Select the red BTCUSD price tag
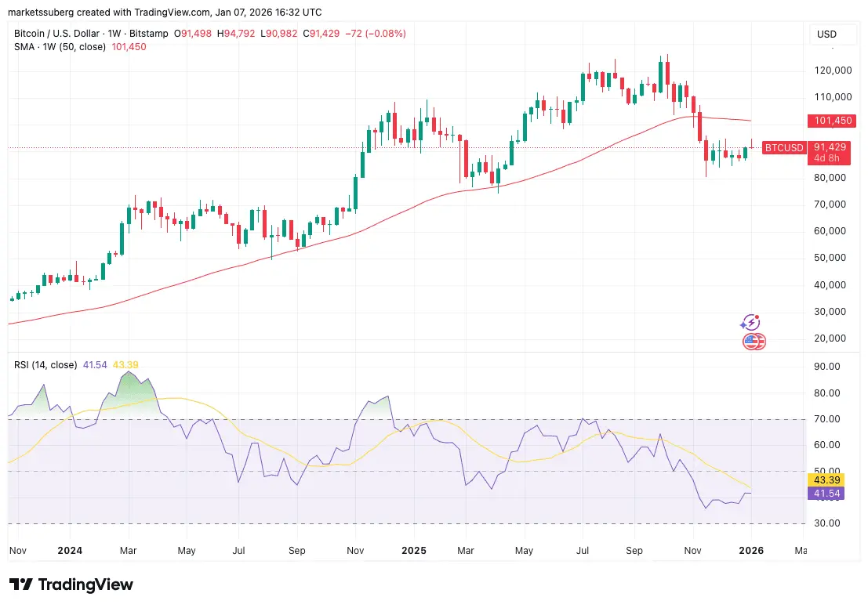This screenshot has height=608, width=868. (x=784, y=147)
